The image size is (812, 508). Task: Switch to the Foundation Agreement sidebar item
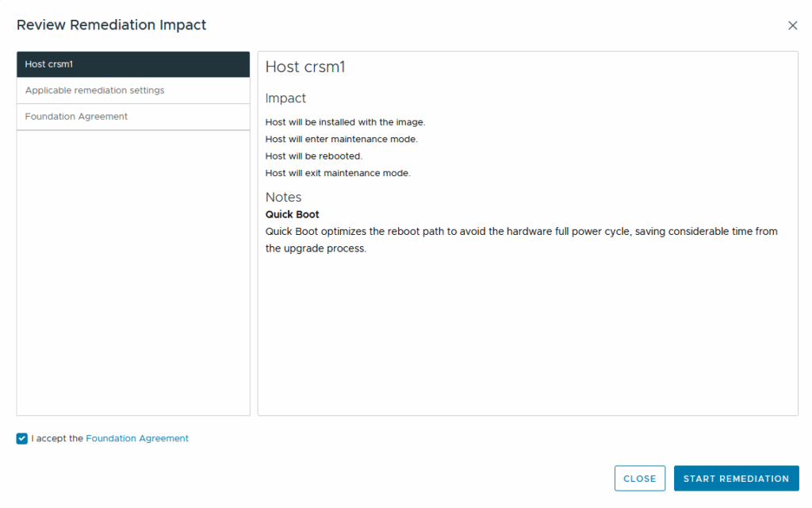pos(133,117)
